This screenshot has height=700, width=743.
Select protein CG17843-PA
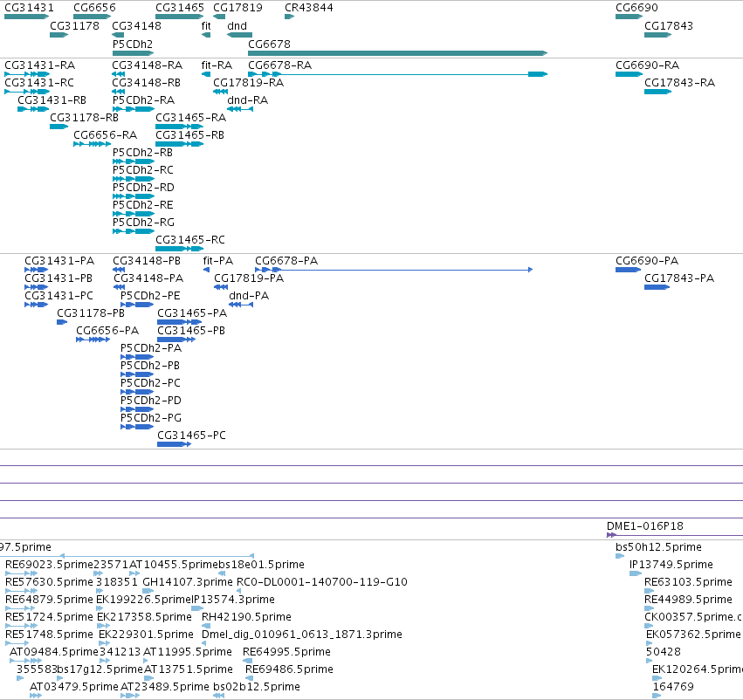679,278
